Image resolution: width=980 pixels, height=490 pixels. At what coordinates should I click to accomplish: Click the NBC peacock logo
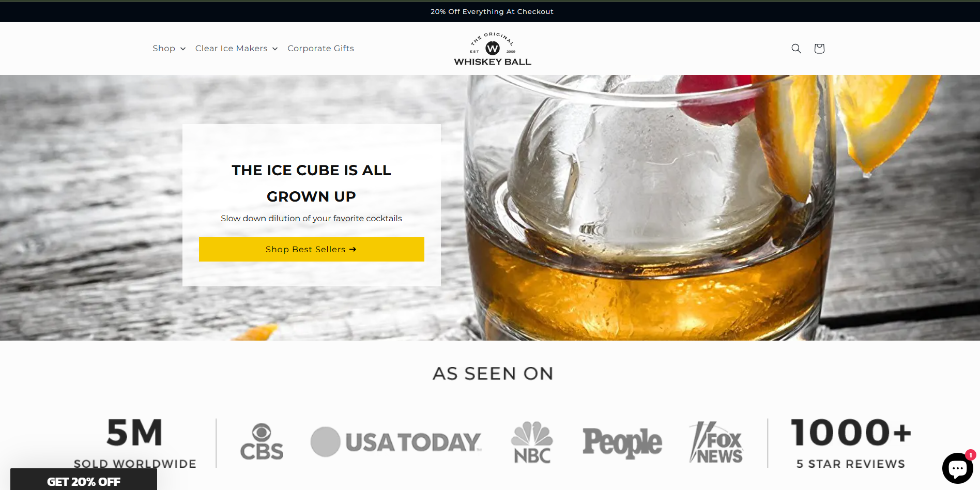pyautogui.click(x=532, y=442)
